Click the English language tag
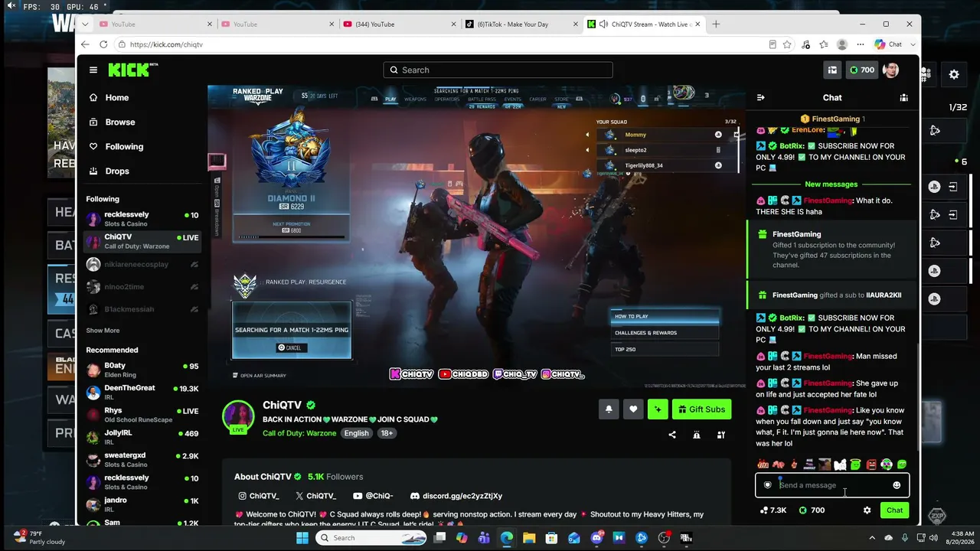 pyautogui.click(x=356, y=433)
